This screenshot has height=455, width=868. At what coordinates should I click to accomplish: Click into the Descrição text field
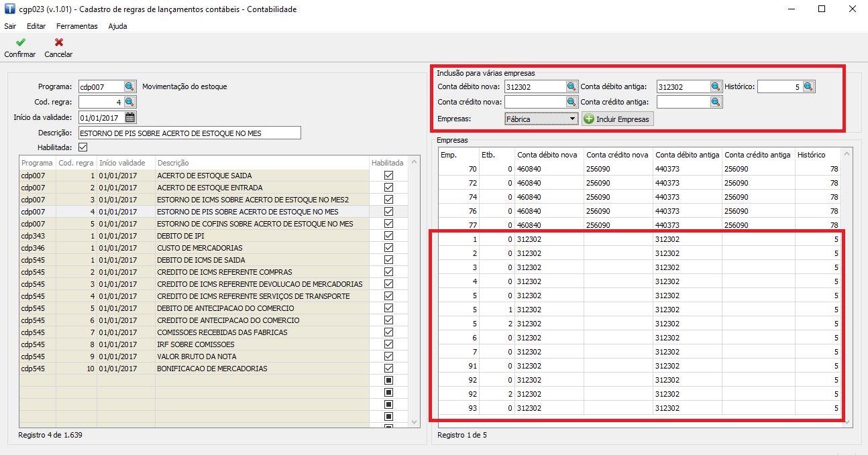pyautogui.click(x=189, y=133)
